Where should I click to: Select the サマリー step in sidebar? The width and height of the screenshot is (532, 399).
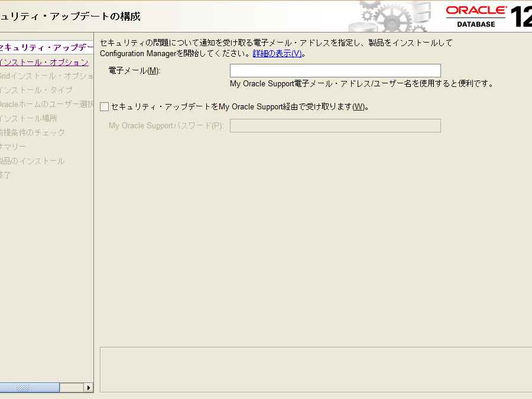click(13, 147)
